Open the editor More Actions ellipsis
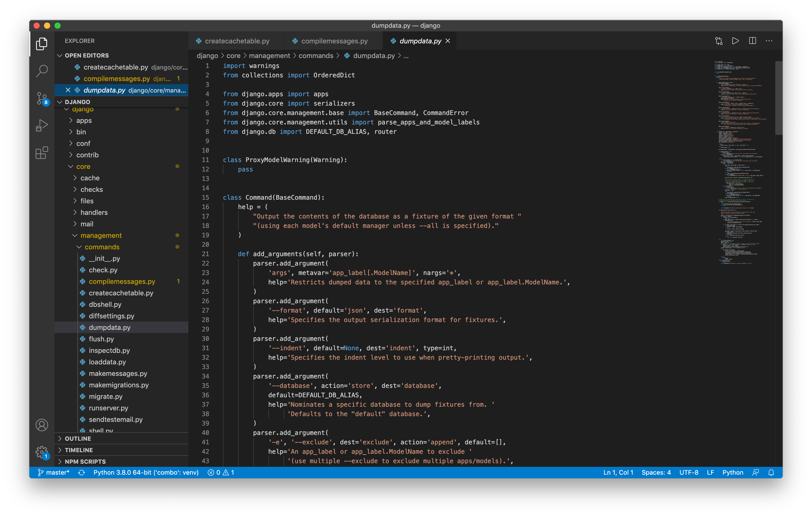The image size is (812, 517). click(769, 41)
